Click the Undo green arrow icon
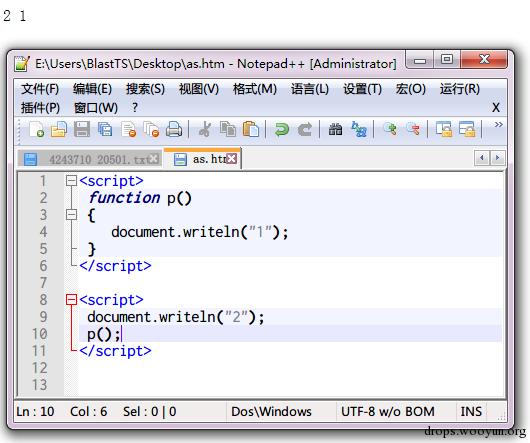Viewport: 530px width, 443px height. pos(281,129)
